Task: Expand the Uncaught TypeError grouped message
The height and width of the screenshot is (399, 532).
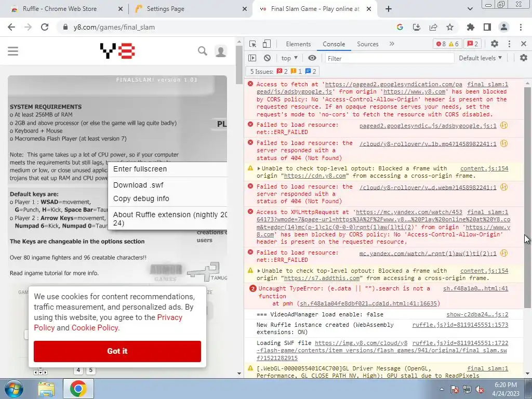Action: pos(252,289)
